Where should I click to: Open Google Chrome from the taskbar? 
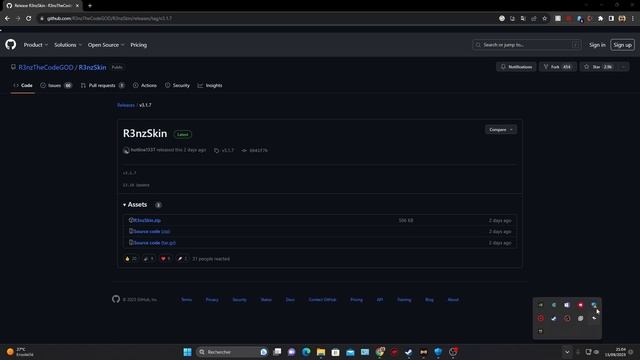[380, 352]
